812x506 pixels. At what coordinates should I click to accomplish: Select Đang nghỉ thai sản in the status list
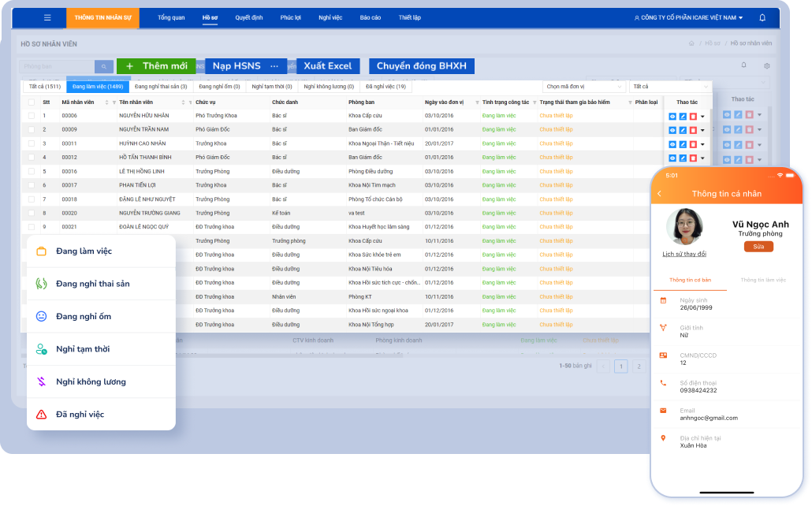click(93, 284)
